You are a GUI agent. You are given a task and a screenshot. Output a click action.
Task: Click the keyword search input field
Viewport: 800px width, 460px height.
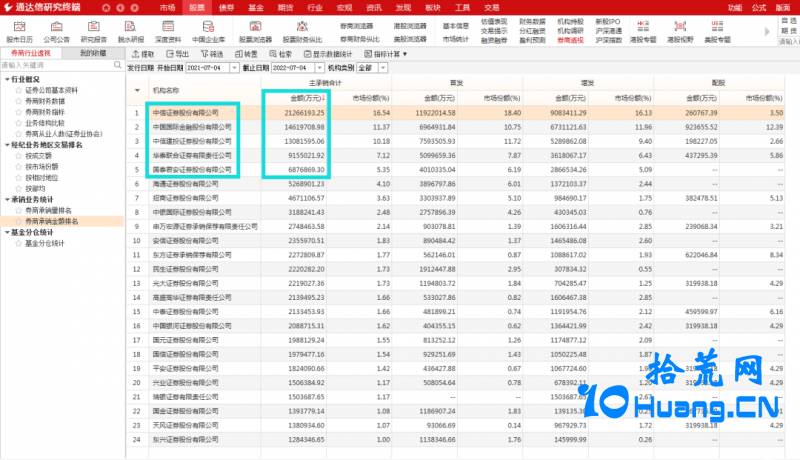(x=57, y=65)
